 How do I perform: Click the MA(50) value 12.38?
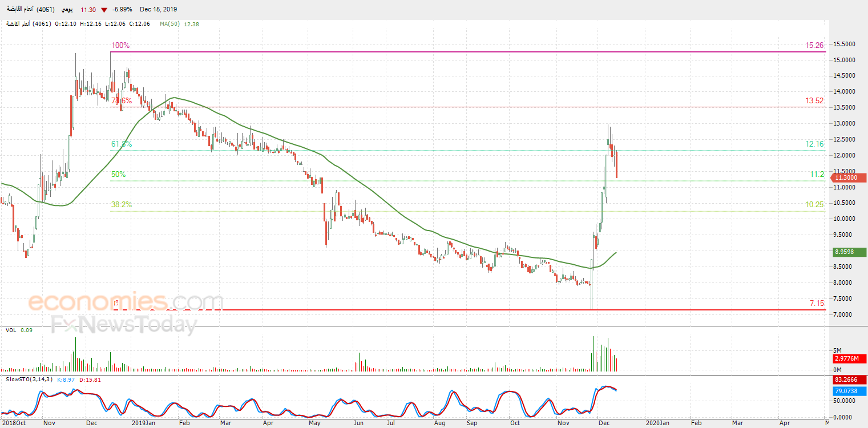tap(192, 24)
